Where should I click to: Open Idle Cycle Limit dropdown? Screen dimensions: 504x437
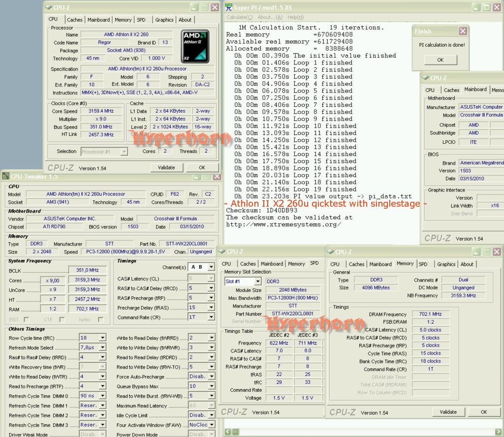[x=211, y=415]
